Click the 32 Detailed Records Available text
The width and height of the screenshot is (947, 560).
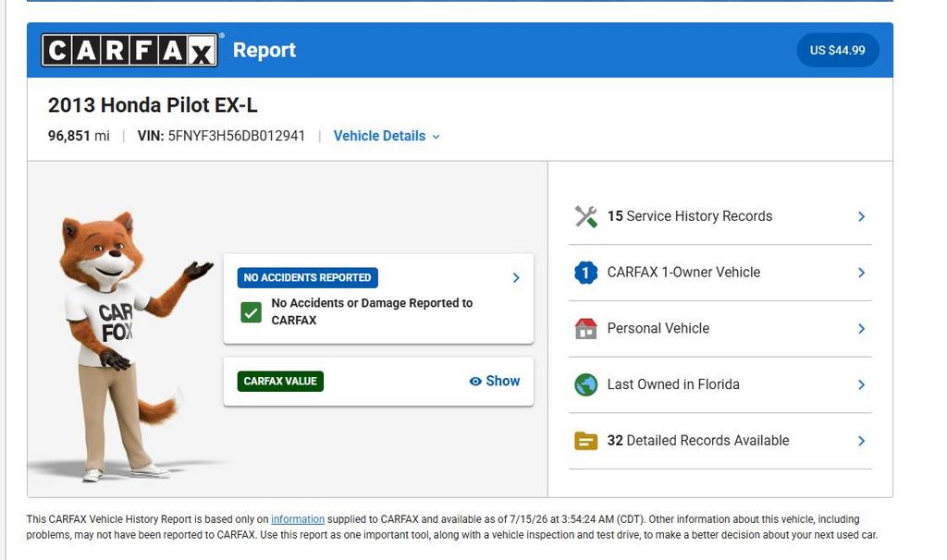698,441
